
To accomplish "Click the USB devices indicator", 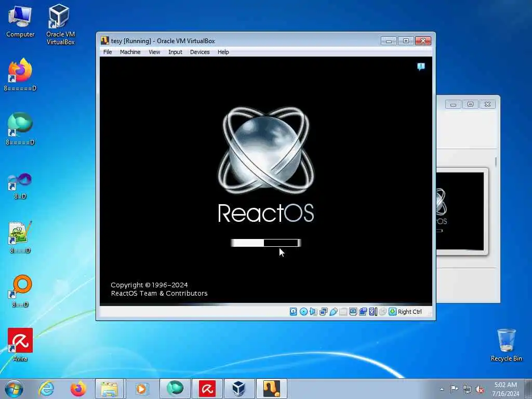I will (x=333, y=312).
